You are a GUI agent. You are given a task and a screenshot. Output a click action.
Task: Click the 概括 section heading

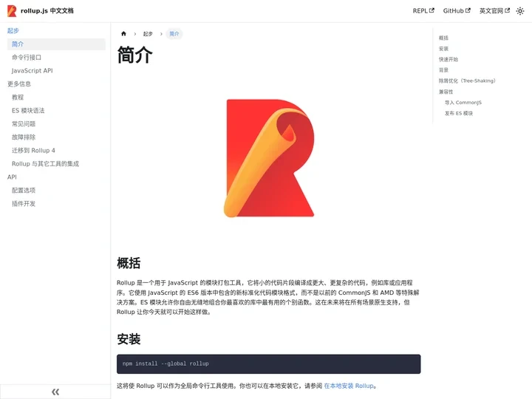coord(129,263)
